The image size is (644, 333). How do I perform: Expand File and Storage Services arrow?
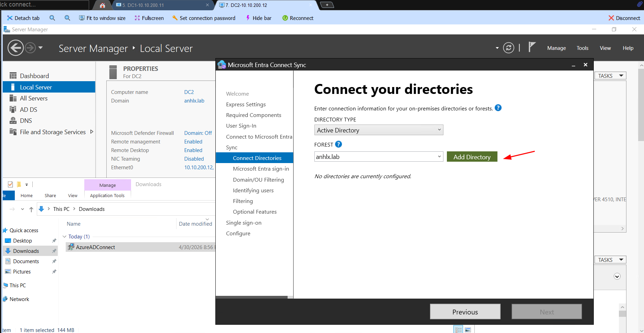click(x=92, y=132)
